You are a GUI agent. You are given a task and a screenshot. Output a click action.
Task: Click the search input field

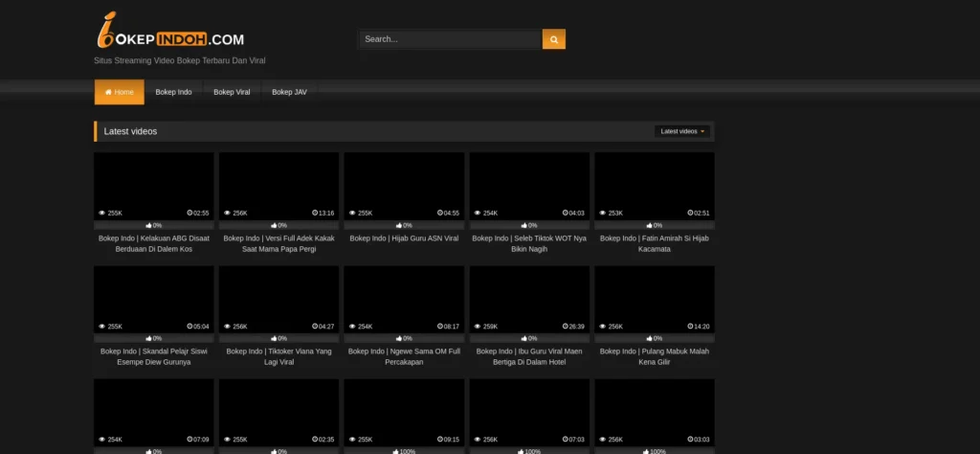point(450,38)
